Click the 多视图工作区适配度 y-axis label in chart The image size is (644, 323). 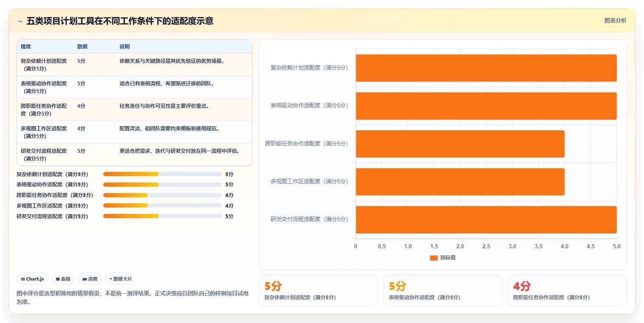(309, 181)
